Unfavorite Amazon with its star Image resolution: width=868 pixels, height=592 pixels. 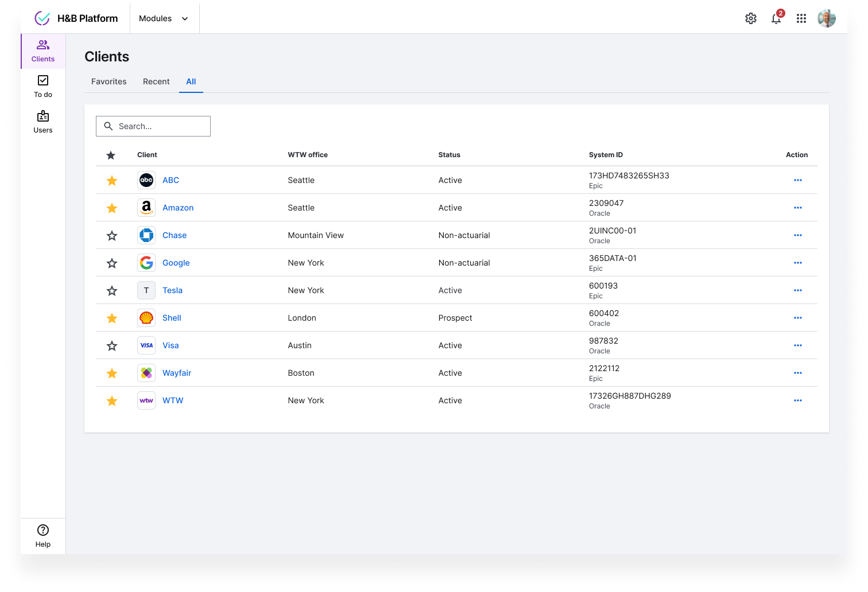point(112,208)
